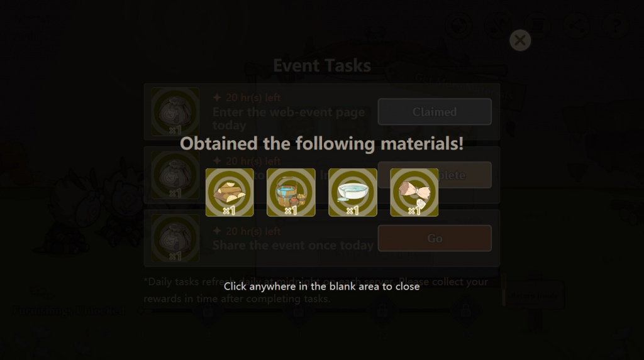Image resolution: width=644 pixels, height=360 pixels.
Task: Click the white basin material icon
Action: 353,192
